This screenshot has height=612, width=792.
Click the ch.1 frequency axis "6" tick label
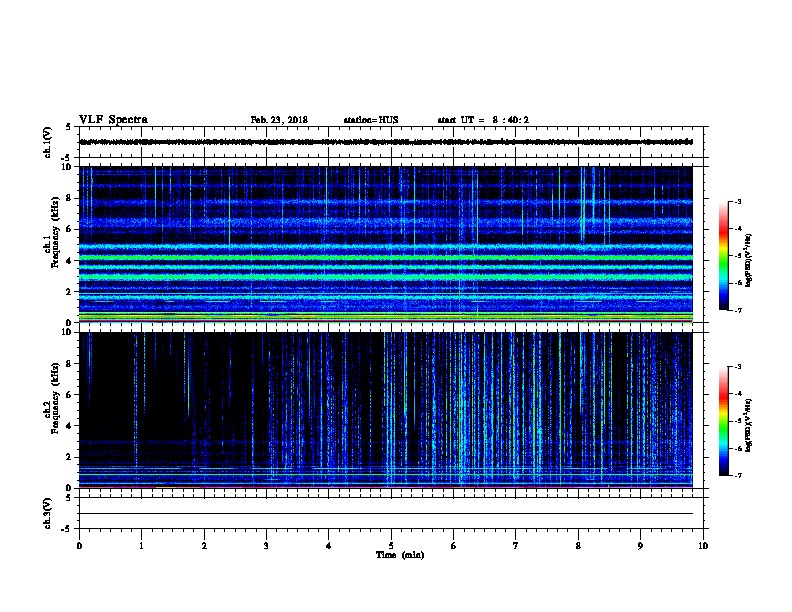(x=69, y=229)
